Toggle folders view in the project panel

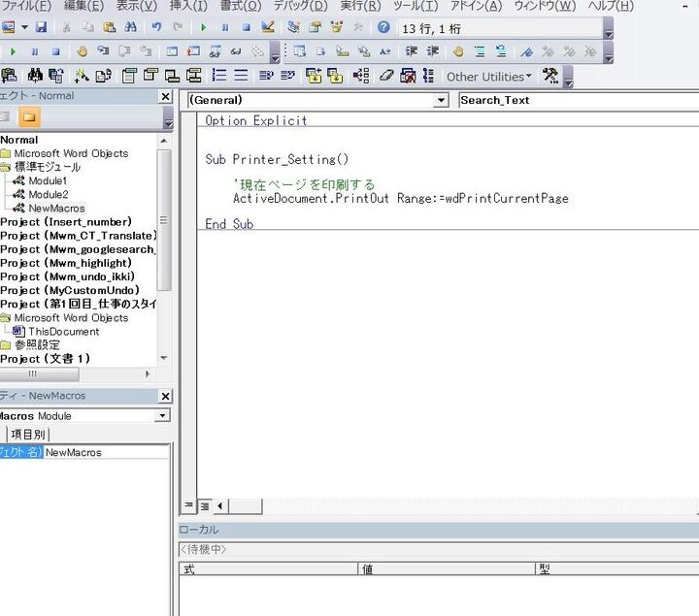(29, 117)
